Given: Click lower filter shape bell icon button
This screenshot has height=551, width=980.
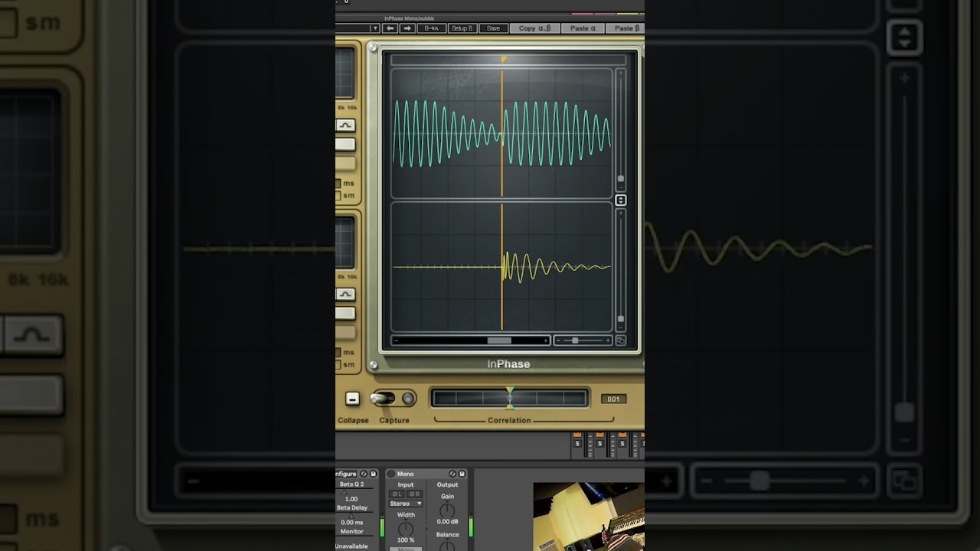Looking at the screenshot, I should click(345, 295).
